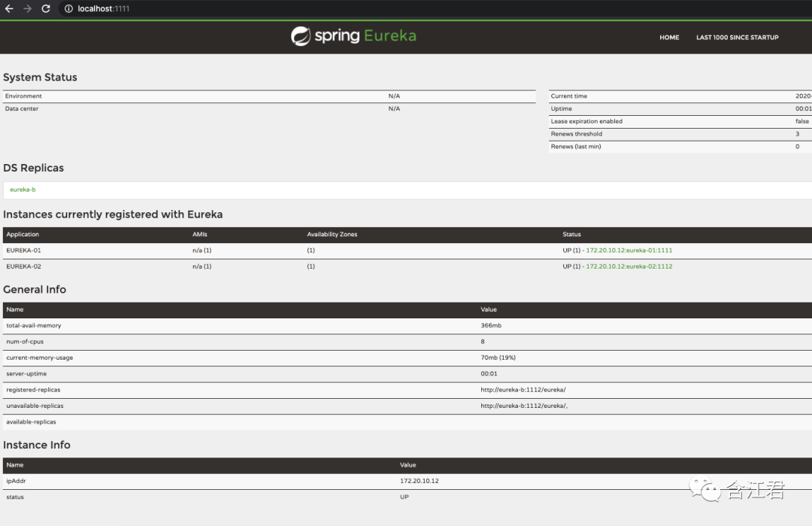This screenshot has height=526, width=812.
Task: Click the browser back arrow
Action: tap(9, 9)
